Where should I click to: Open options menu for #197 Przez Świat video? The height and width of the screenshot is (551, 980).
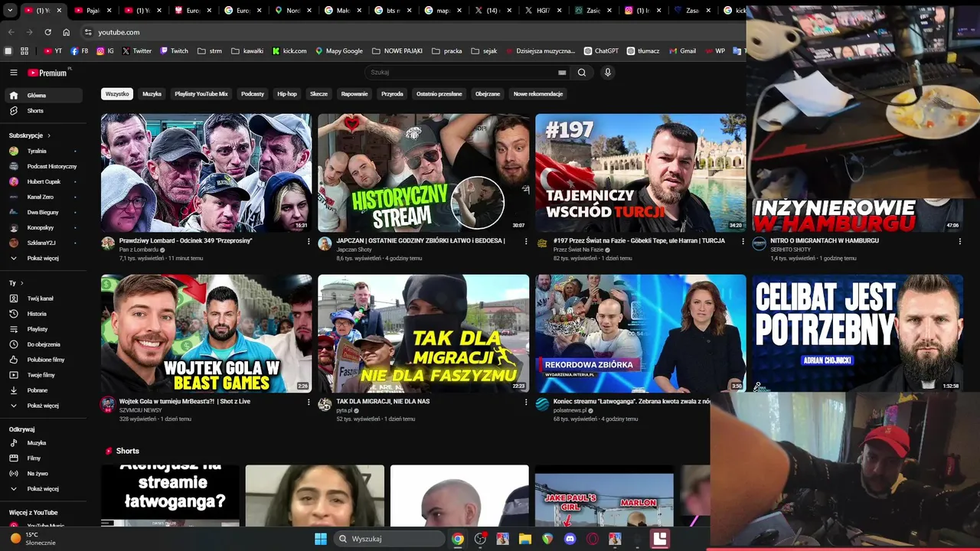pyautogui.click(x=743, y=241)
